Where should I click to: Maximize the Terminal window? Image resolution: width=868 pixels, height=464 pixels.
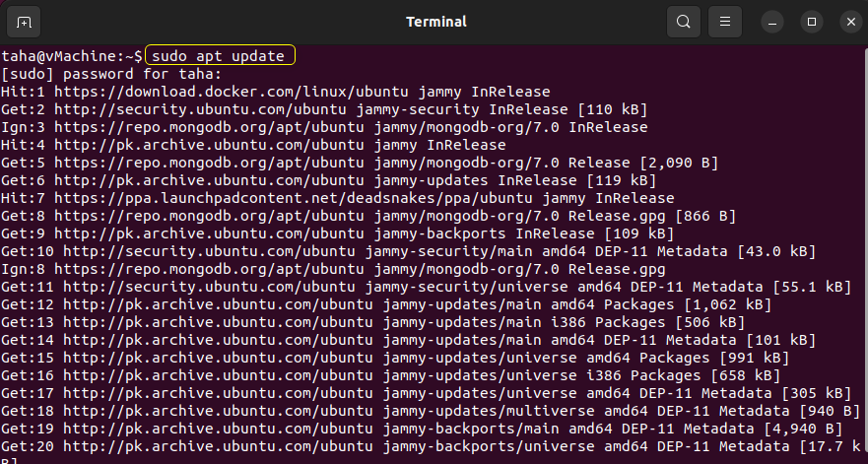click(812, 22)
